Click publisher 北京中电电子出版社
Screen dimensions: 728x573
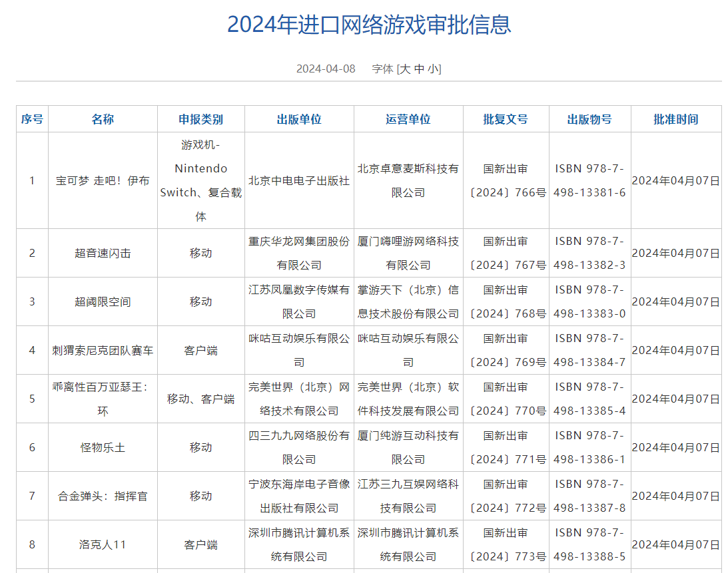299,180
